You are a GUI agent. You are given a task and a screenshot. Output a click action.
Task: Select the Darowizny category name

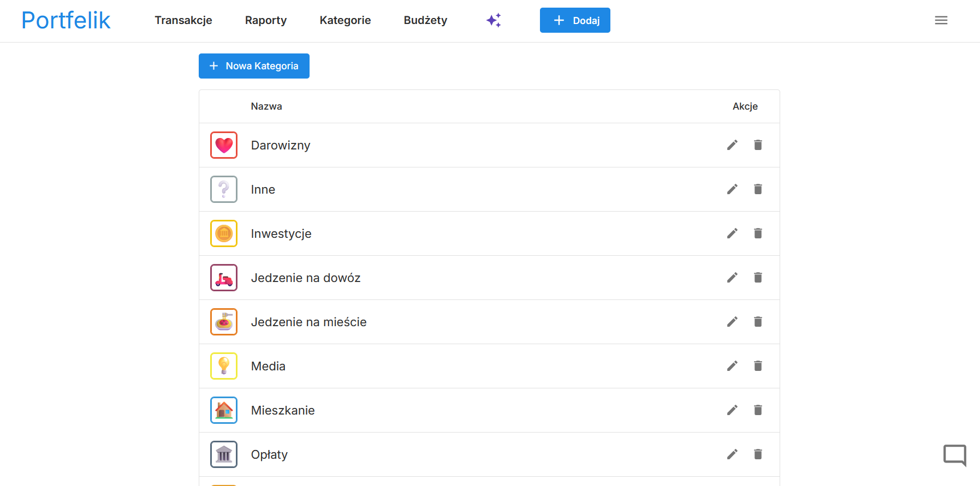point(281,145)
